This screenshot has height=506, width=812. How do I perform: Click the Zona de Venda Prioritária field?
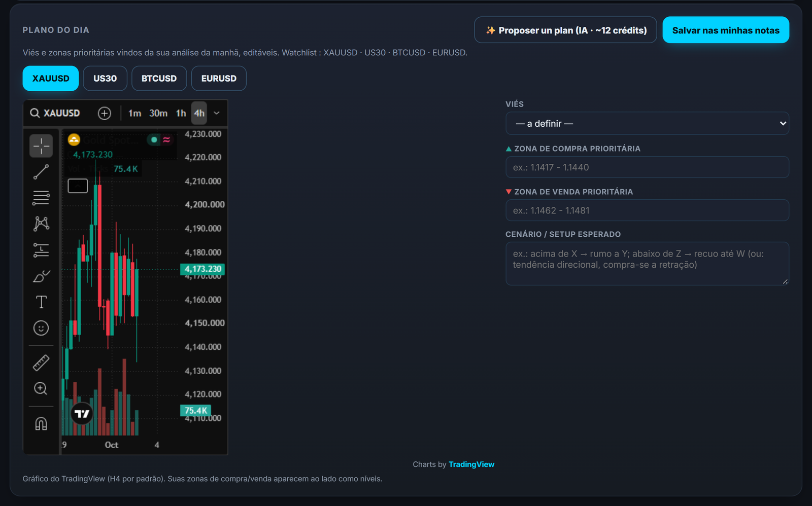[647, 210]
